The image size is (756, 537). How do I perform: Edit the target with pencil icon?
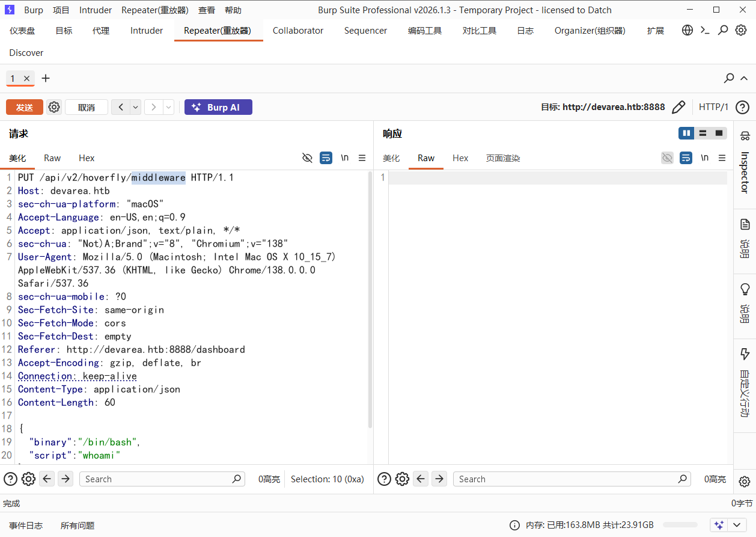tap(678, 107)
